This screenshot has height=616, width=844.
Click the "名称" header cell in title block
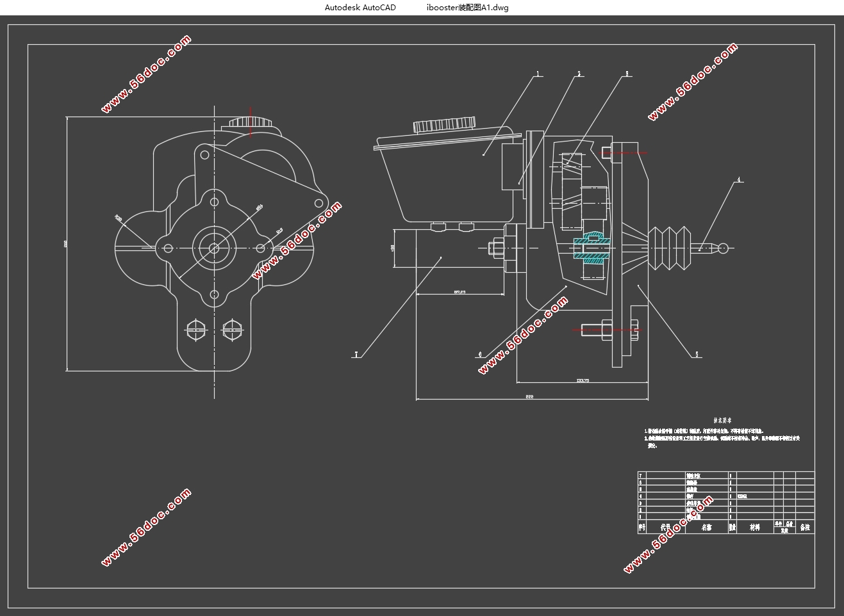pos(707,528)
